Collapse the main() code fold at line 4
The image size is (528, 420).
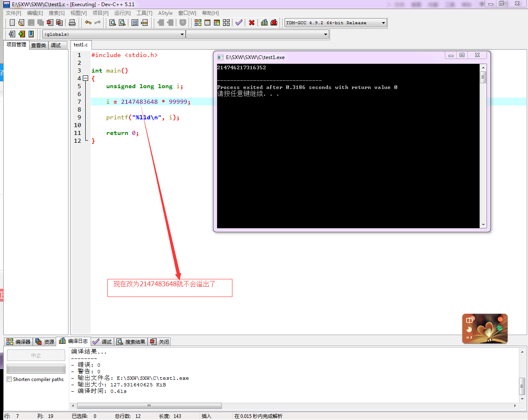[x=85, y=78]
